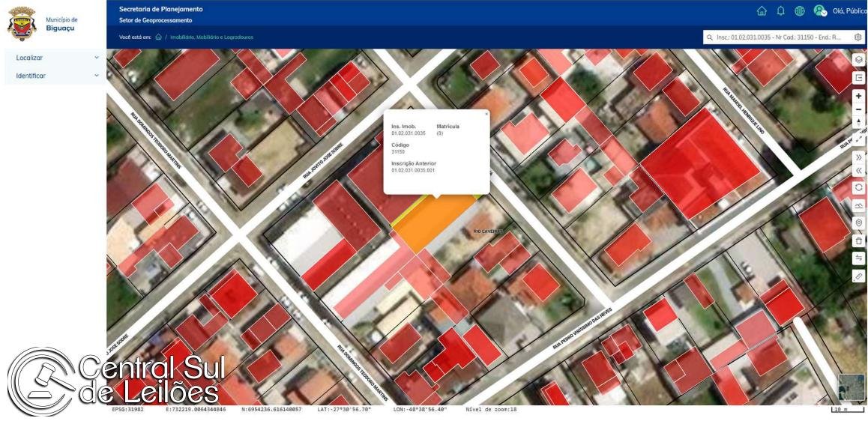Click the swap arrows icon
The width and height of the screenshot is (868, 424).
(x=859, y=258)
